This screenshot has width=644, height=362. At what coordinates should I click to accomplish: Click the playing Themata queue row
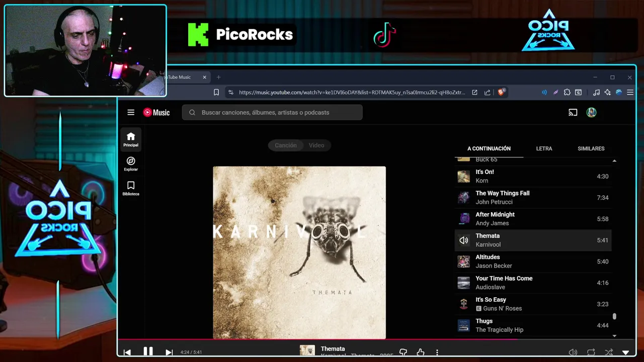click(x=533, y=240)
